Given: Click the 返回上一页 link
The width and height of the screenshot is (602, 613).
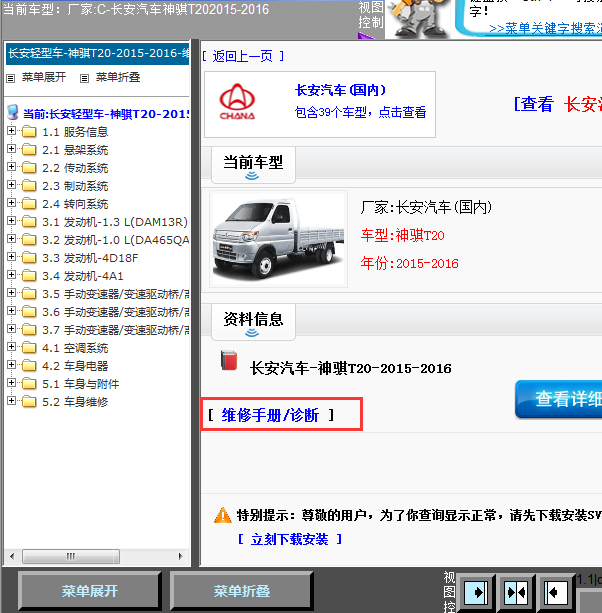Looking at the screenshot, I should (243, 56).
